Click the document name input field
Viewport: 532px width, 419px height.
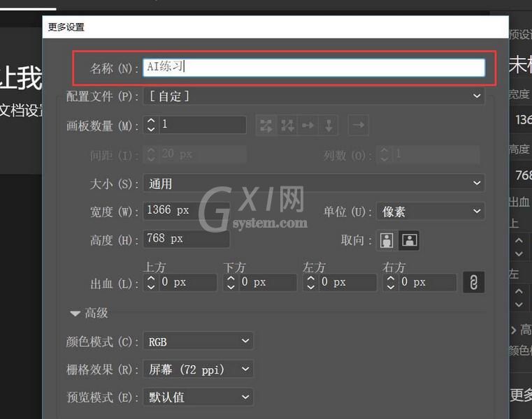[314, 67]
